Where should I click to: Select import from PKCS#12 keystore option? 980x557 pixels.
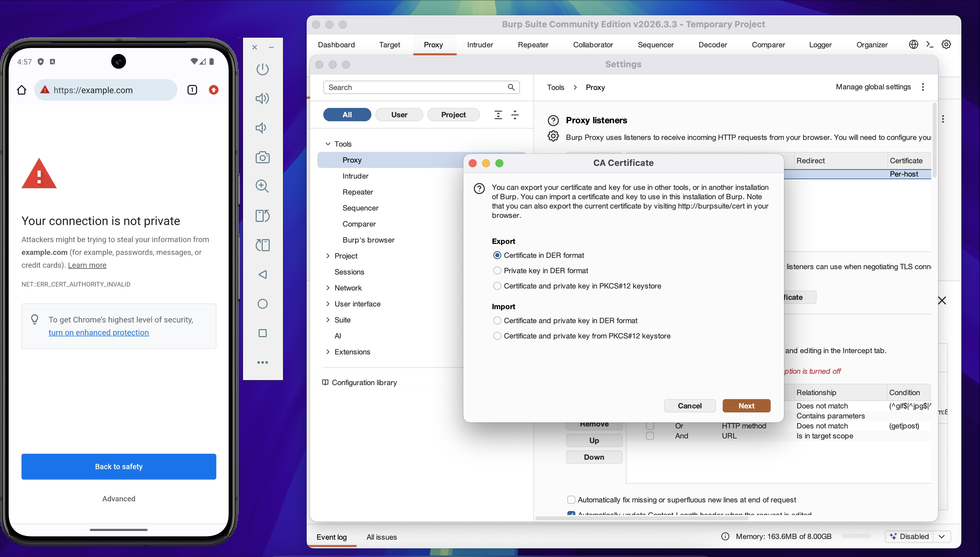point(497,336)
